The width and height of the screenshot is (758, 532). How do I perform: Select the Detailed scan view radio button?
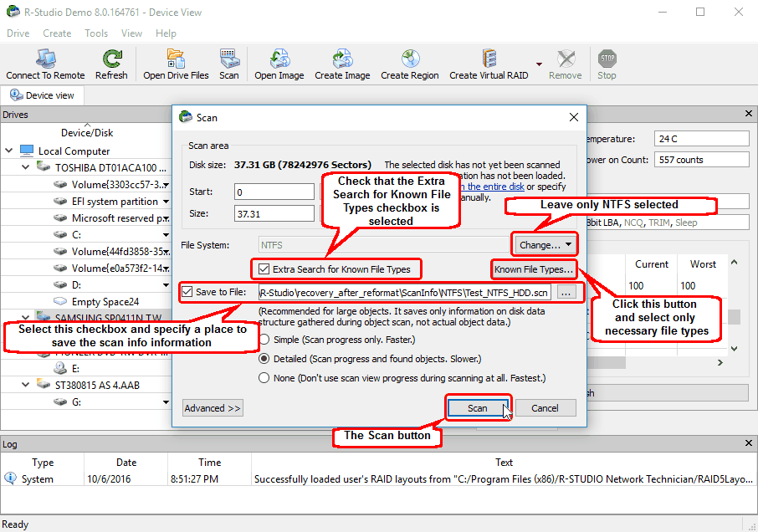[264, 359]
